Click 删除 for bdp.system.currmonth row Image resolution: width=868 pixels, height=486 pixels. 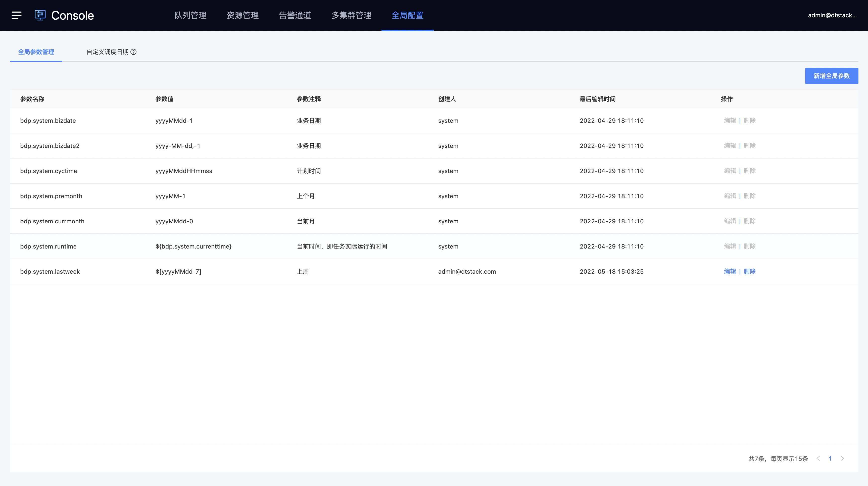click(749, 221)
